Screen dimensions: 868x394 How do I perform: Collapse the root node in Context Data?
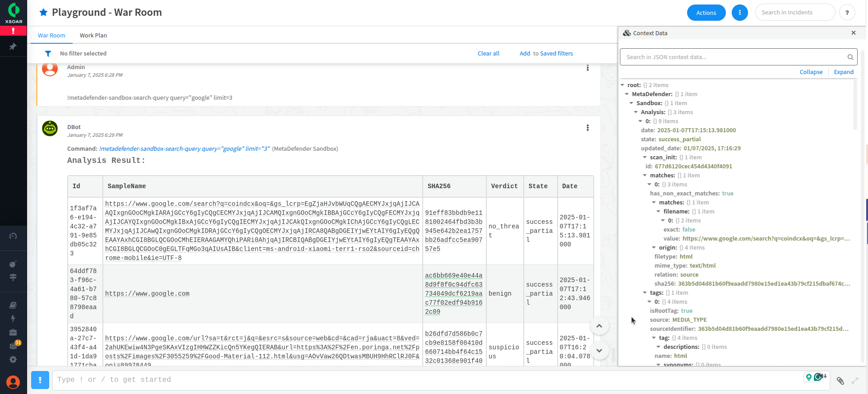(622, 85)
